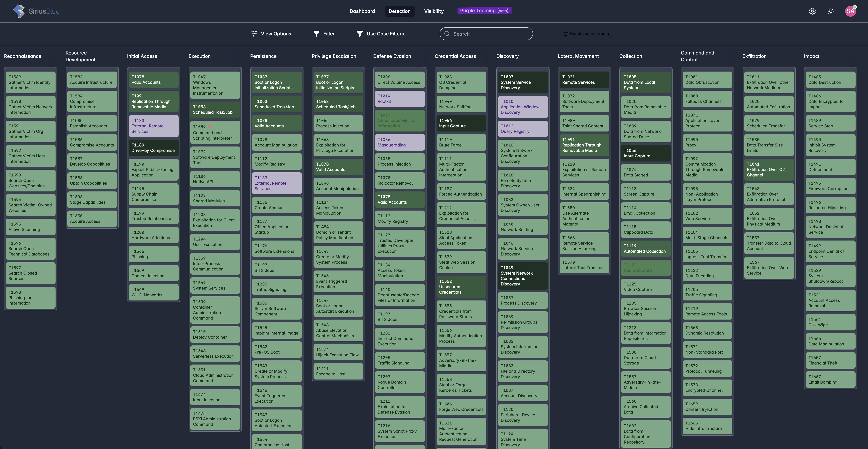Open the T1189 Drive-by Compromise card
Viewport: 868px width, 449px height.
[x=153, y=148]
